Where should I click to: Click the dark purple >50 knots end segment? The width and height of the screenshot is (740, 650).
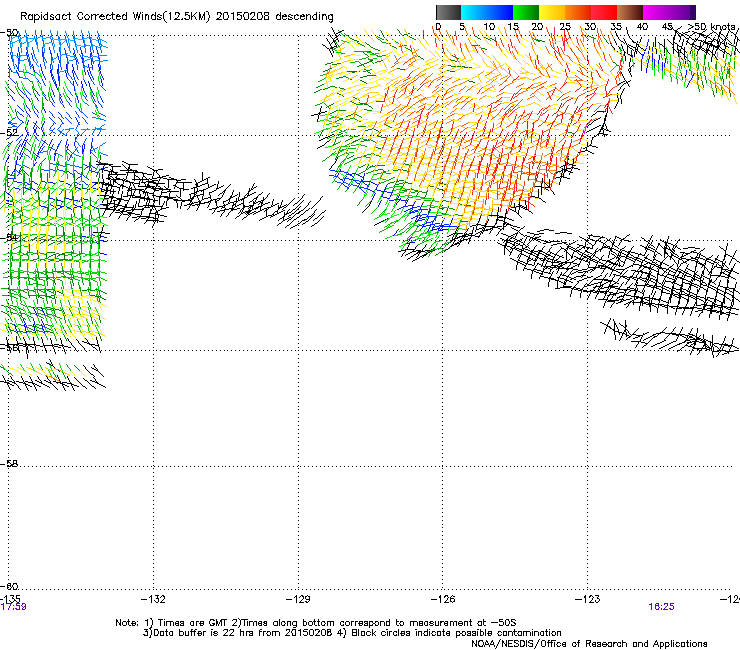[x=693, y=12]
